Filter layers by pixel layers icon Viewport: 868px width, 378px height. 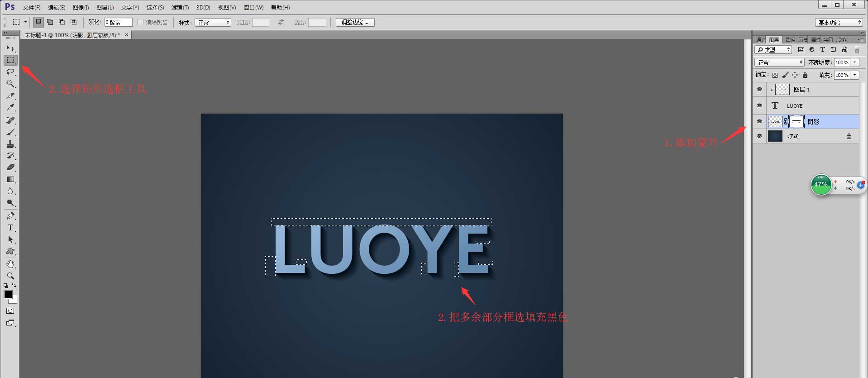coord(801,49)
